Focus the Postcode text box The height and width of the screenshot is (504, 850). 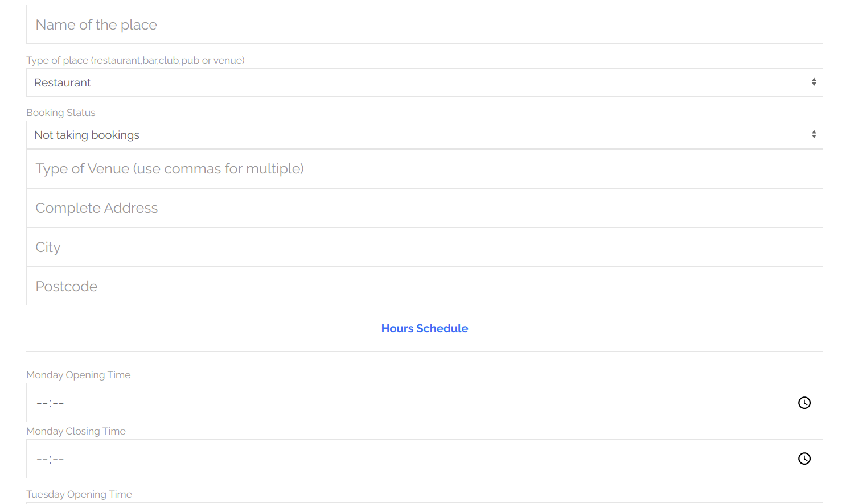coord(424,286)
